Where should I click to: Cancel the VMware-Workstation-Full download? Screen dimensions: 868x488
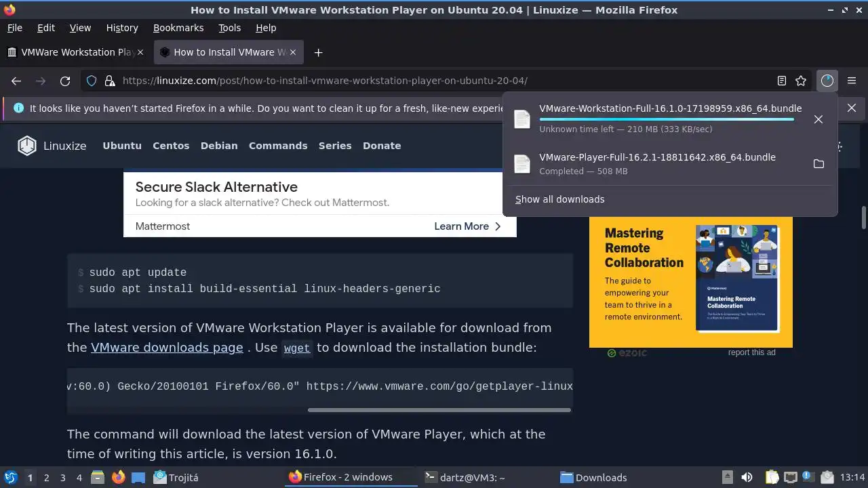(x=818, y=119)
